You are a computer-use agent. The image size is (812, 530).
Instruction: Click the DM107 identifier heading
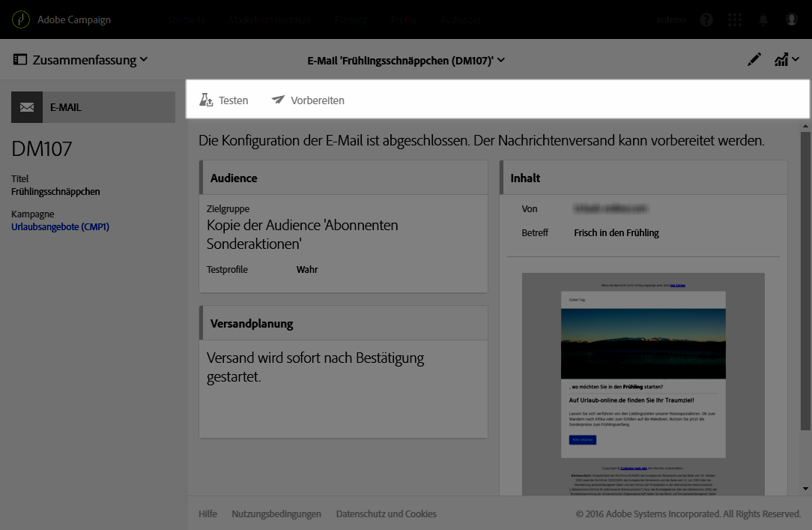[41, 148]
